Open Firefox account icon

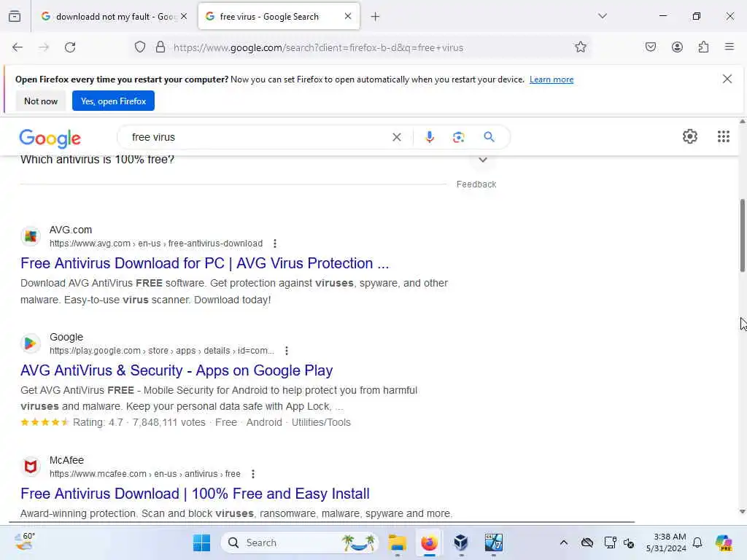click(x=677, y=47)
